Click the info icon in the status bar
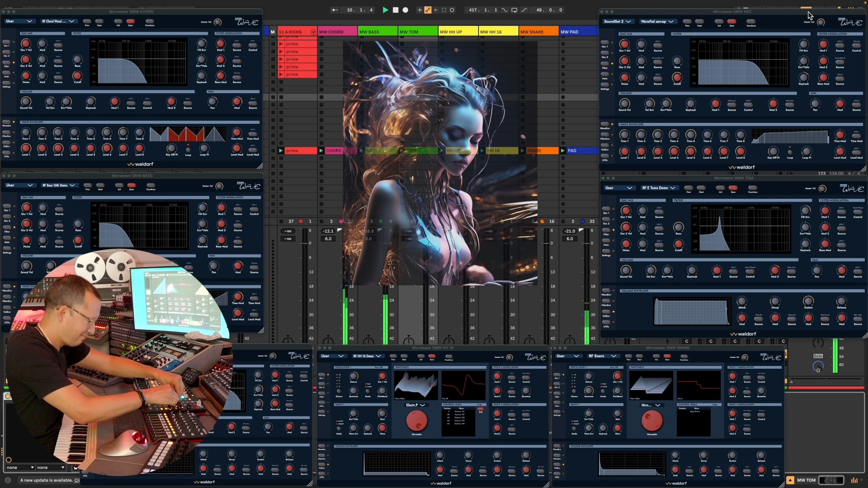 tap(8, 480)
